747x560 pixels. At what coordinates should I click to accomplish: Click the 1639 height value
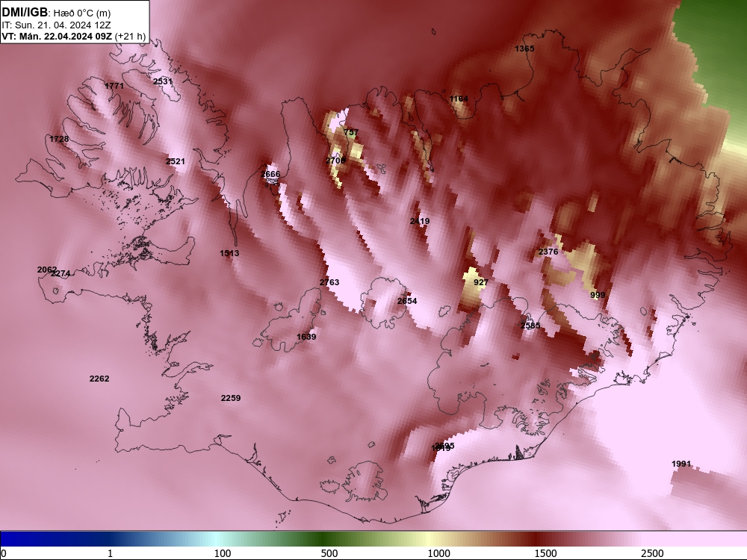click(306, 337)
